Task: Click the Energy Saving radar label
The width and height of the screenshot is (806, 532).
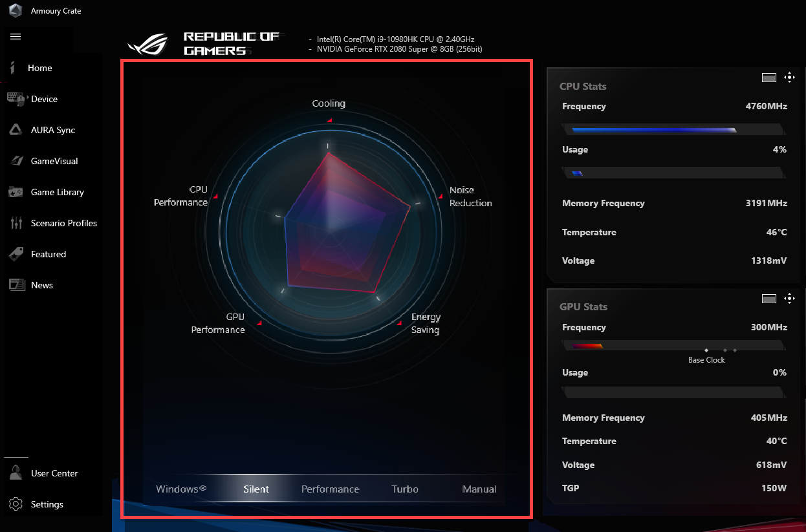Action: point(426,323)
